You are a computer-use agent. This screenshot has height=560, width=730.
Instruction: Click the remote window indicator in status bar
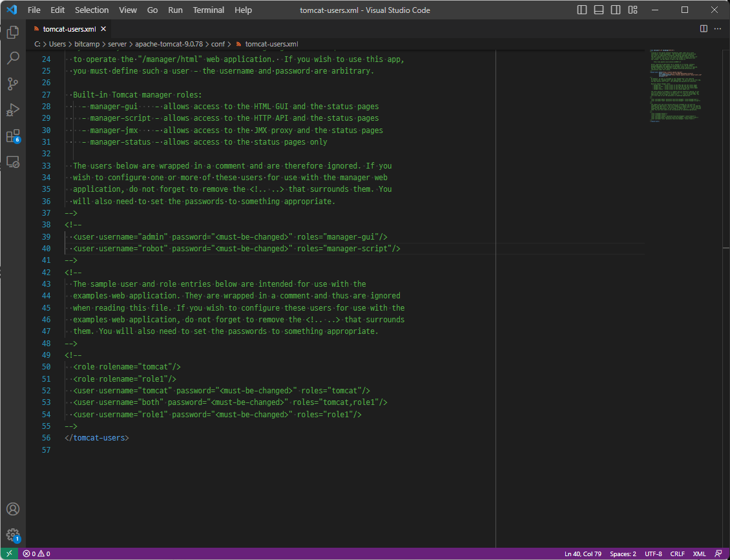pos(9,554)
